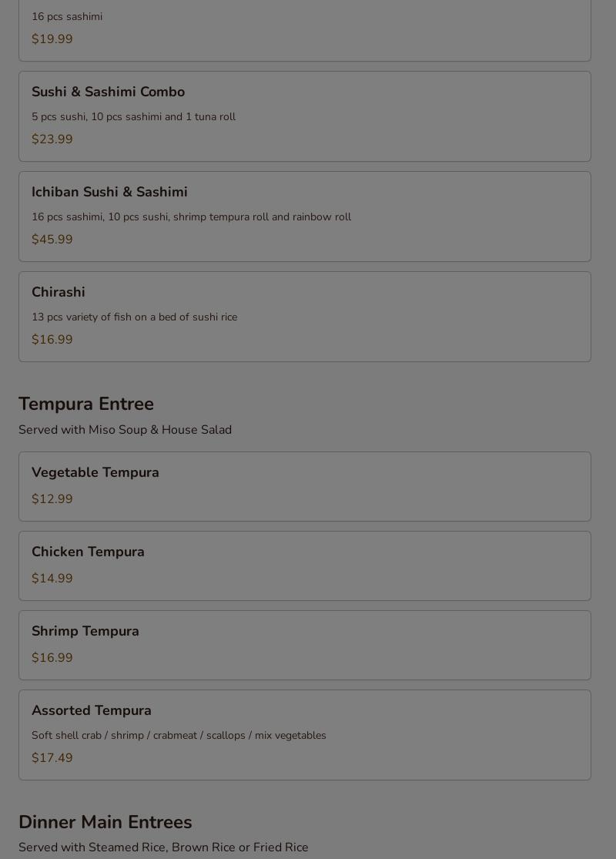Pick the Assorted Tempura entree

tap(92, 711)
